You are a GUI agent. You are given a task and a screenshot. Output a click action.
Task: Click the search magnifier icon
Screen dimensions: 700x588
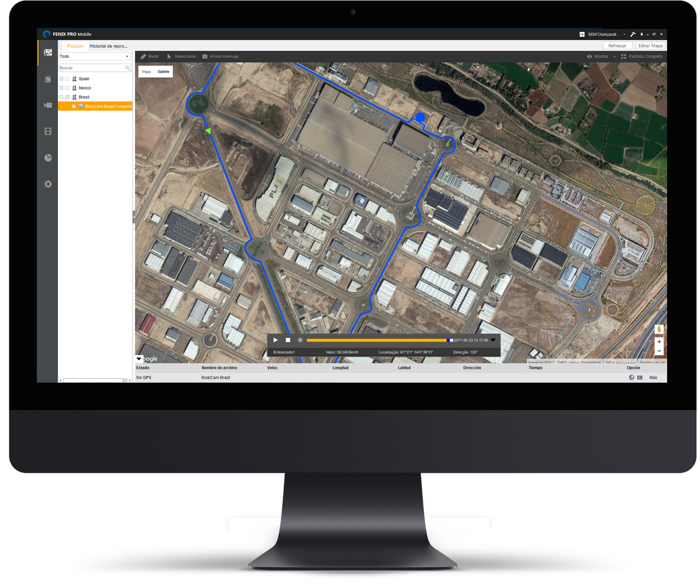[x=127, y=68]
